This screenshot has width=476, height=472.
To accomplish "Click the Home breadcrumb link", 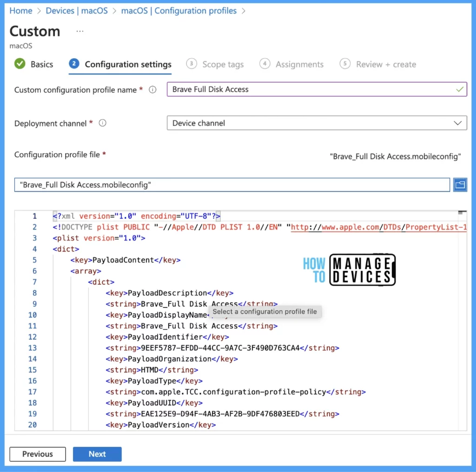I will click(21, 11).
